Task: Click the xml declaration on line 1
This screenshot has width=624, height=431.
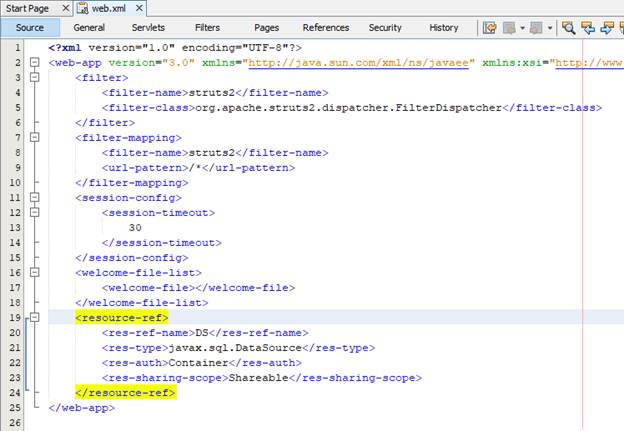Action: 175,48
